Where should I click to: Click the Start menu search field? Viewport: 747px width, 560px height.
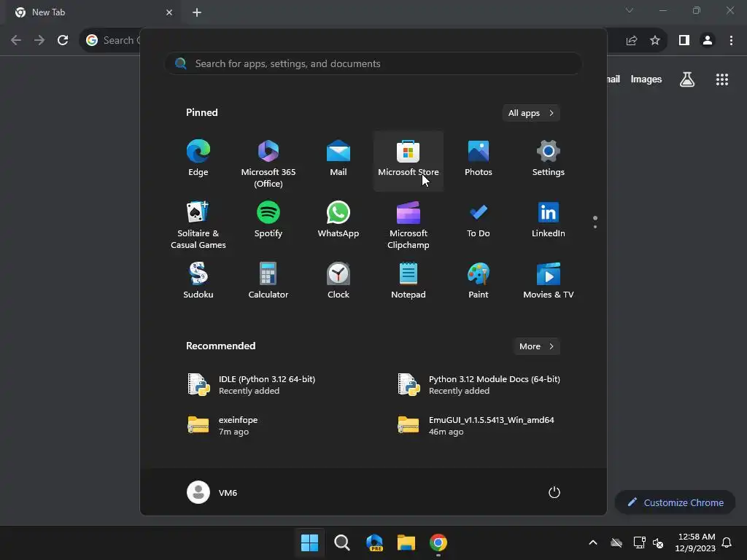click(x=373, y=64)
